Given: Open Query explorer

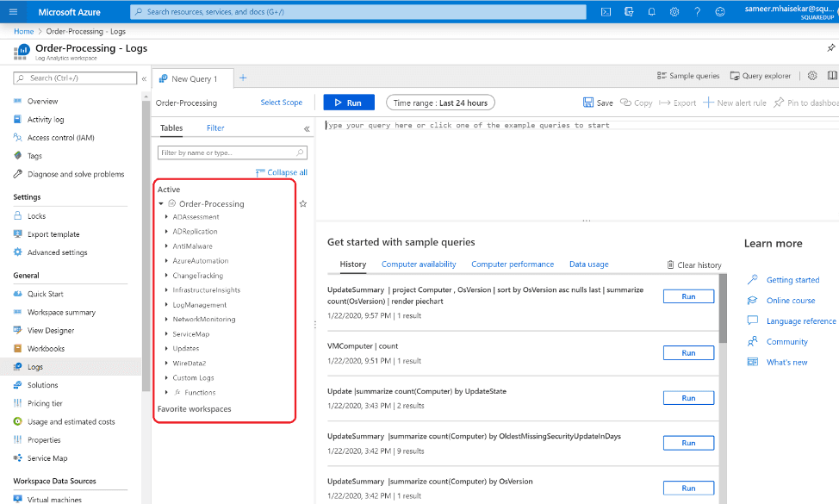Looking at the screenshot, I should (x=759, y=76).
